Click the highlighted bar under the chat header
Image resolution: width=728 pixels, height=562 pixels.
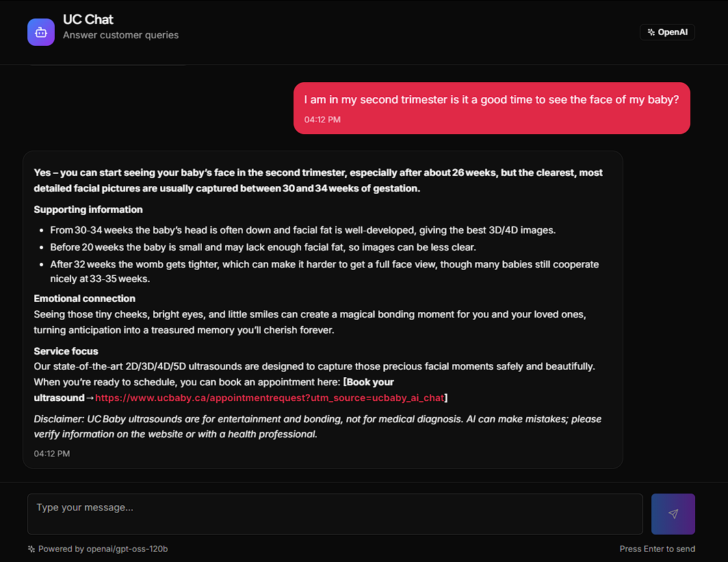pos(107,65)
